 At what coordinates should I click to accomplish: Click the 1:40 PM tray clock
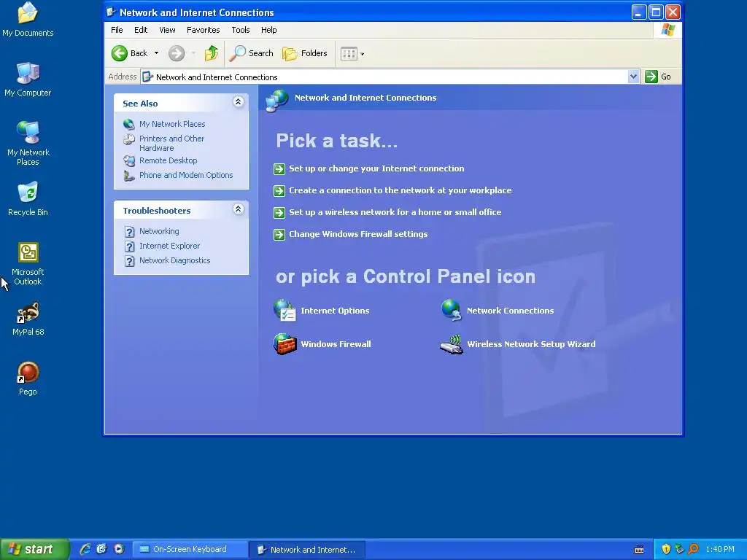(x=720, y=549)
